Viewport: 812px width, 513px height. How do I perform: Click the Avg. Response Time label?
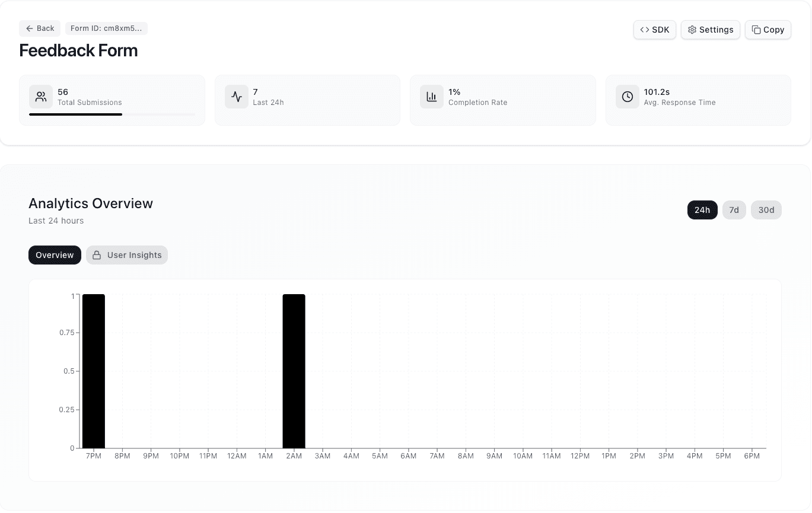pyautogui.click(x=680, y=103)
